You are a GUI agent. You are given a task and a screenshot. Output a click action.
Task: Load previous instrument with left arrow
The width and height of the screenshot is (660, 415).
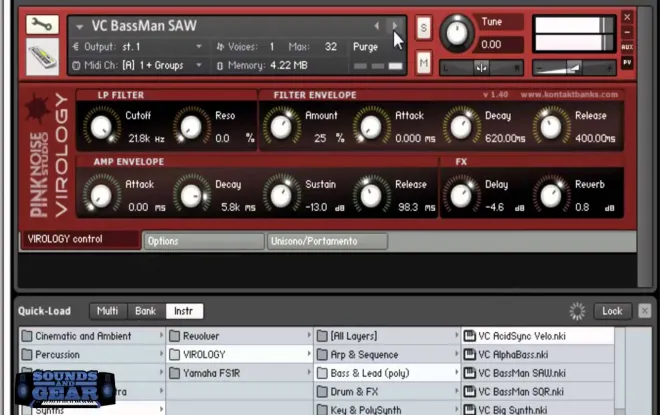coord(377,26)
